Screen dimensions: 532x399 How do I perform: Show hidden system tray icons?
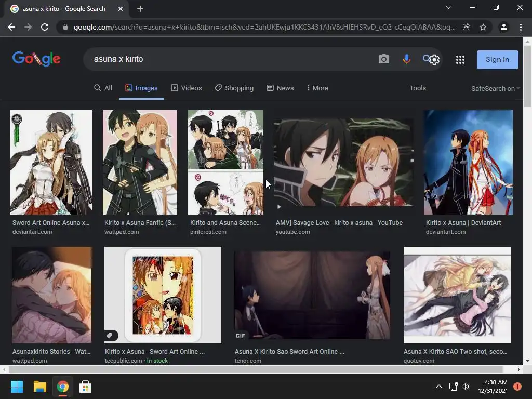[x=438, y=387]
